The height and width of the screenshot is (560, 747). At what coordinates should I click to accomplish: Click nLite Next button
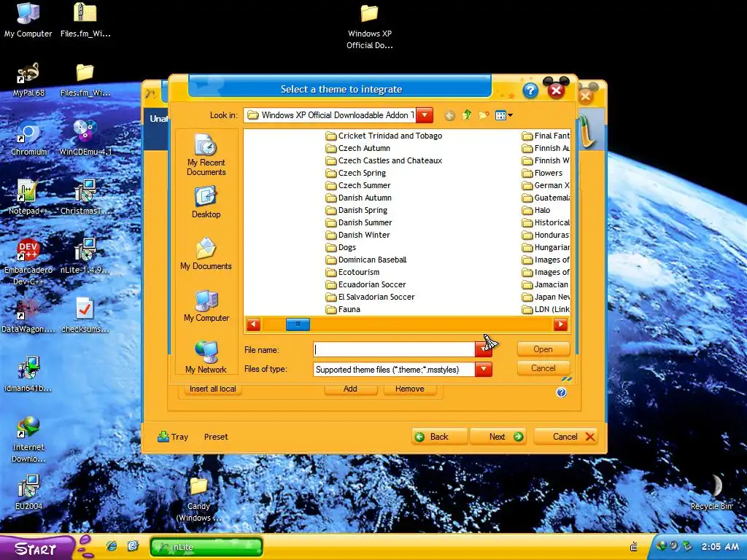coord(498,437)
